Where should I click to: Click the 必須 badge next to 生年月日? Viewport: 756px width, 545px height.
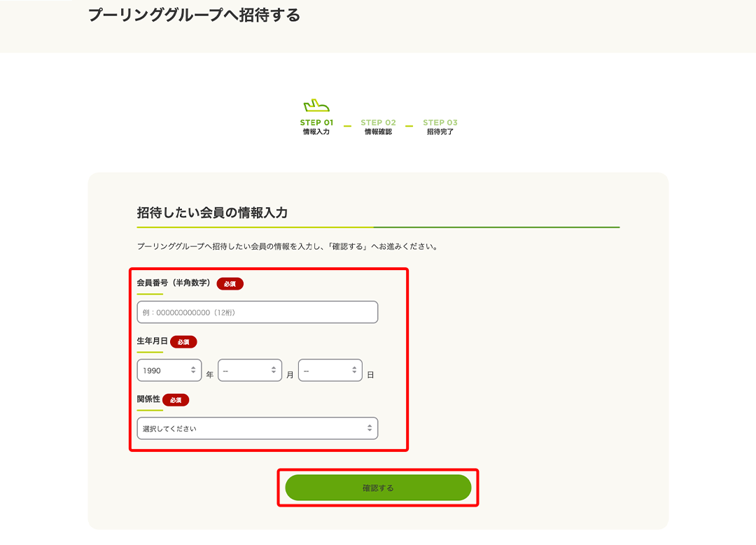click(x=183, y=342)
